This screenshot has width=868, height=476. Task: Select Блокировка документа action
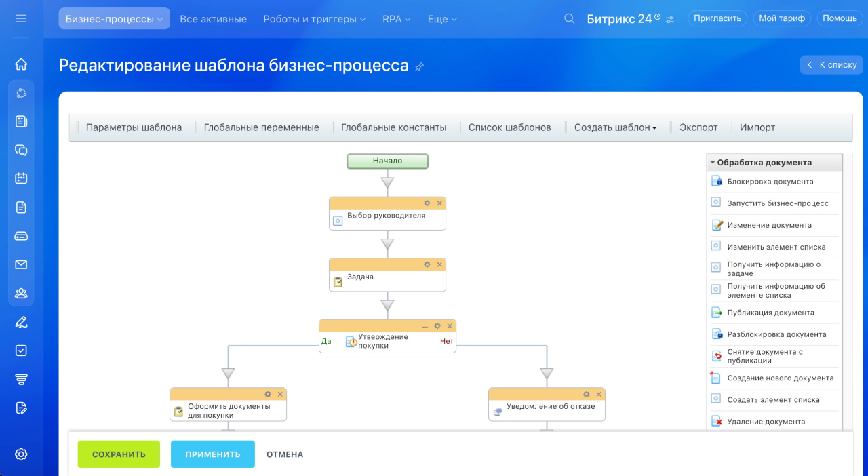pos(773,182)
